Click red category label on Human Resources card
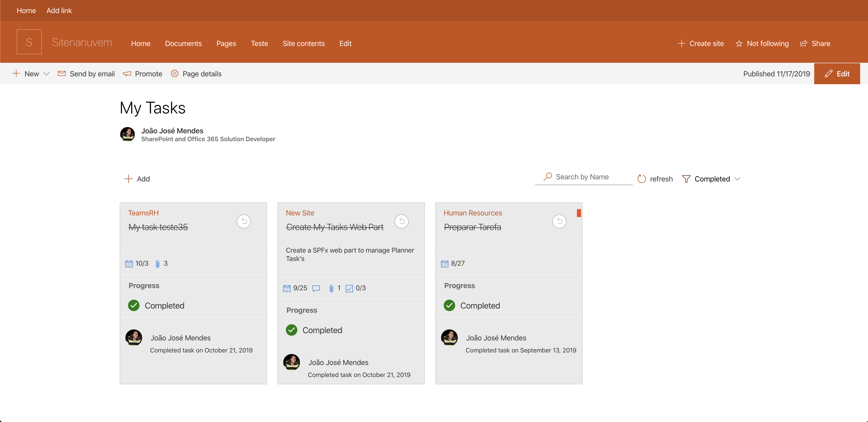This screenshot has width=868, height=422. click(579, 213)
